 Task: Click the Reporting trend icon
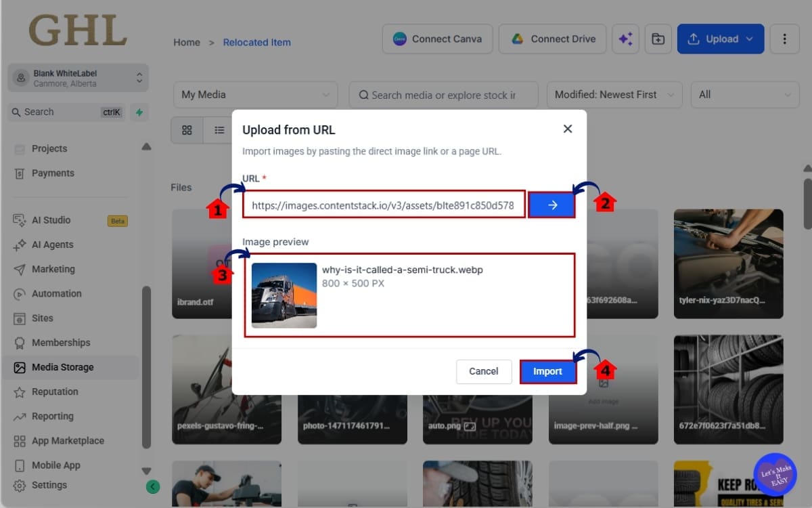coord(20,417)
